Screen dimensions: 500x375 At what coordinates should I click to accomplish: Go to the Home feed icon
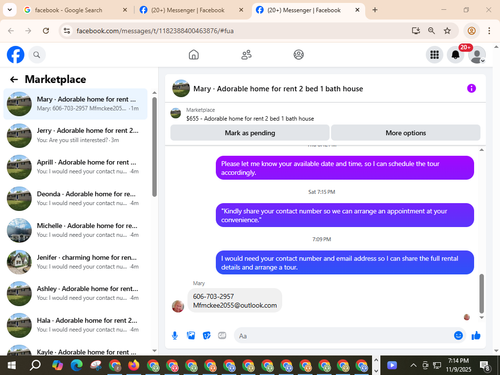(194, 55)
